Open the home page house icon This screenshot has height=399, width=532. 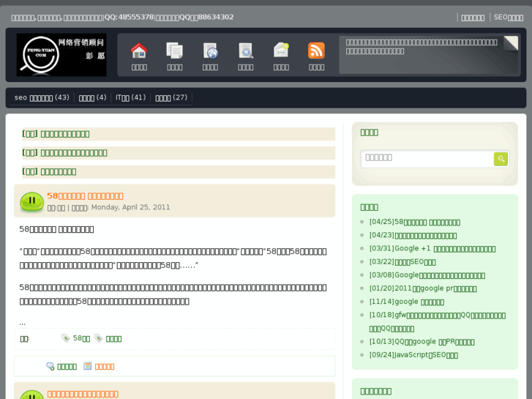tap(139, 51)
